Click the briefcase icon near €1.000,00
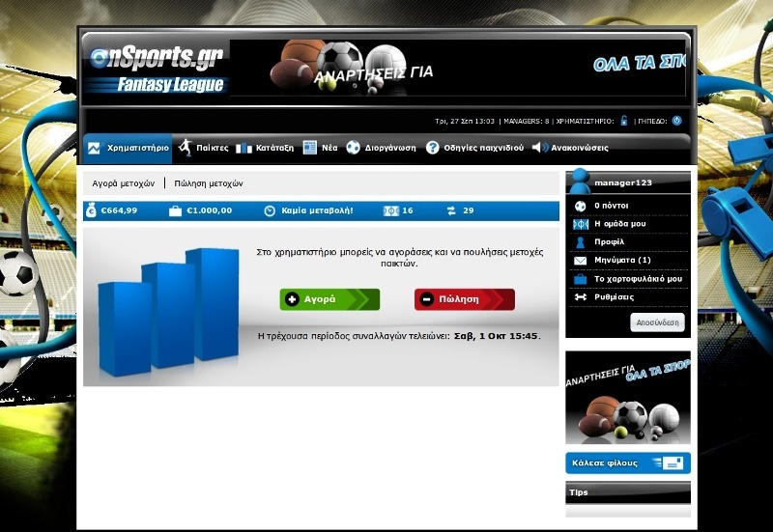The width and height of the screenshot is (773, 532). [175, 210]
